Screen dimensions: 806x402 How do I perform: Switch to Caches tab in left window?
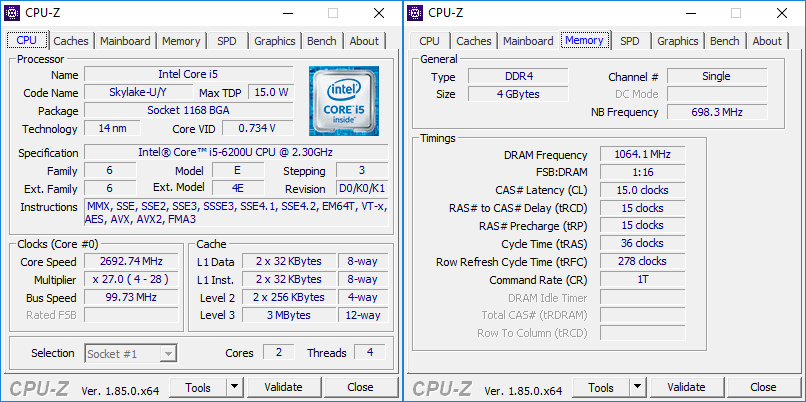71,41
